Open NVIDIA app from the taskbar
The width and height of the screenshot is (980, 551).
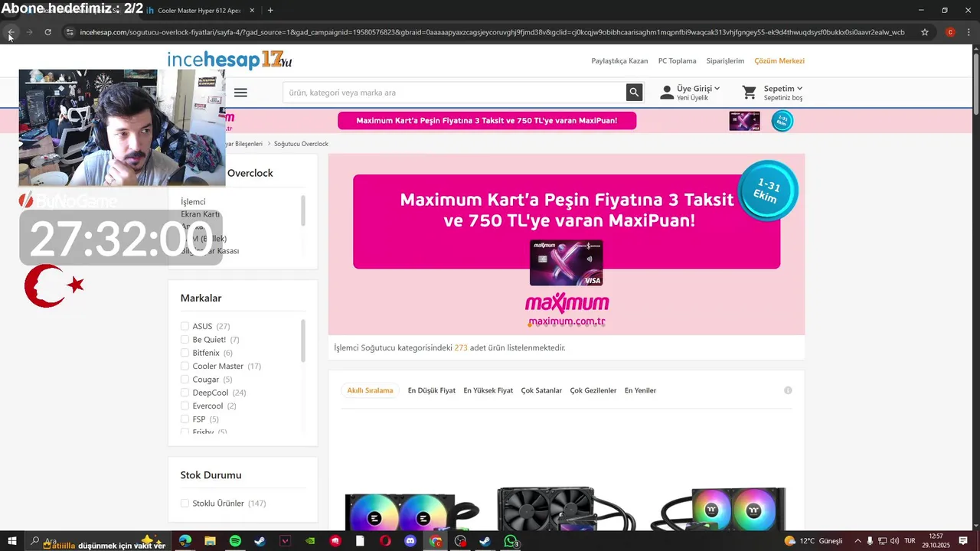[310, 541]
